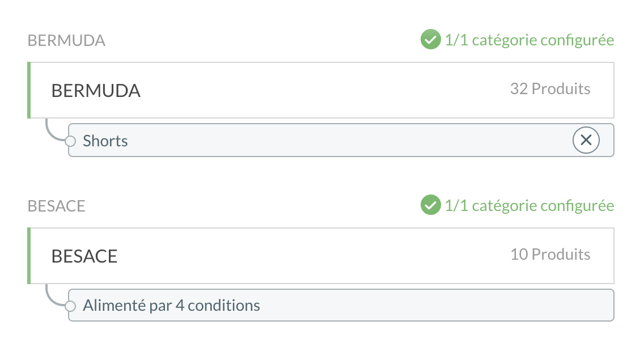Click the circle connector node on conditions row
The height and width of the screenshot is (338, 644).
coord(70,306)
